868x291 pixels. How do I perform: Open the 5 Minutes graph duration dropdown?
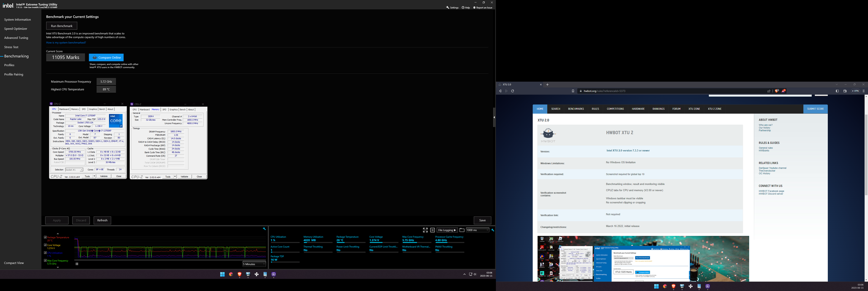pyautogui.click(x=254, y=264)
